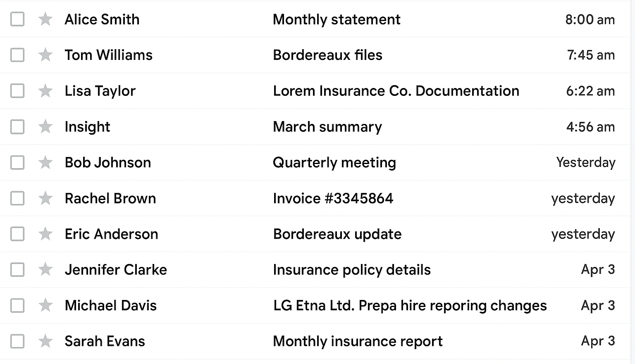Open the Bordereaux files email
The image size is (635, 364).
(x=315, y=55)
